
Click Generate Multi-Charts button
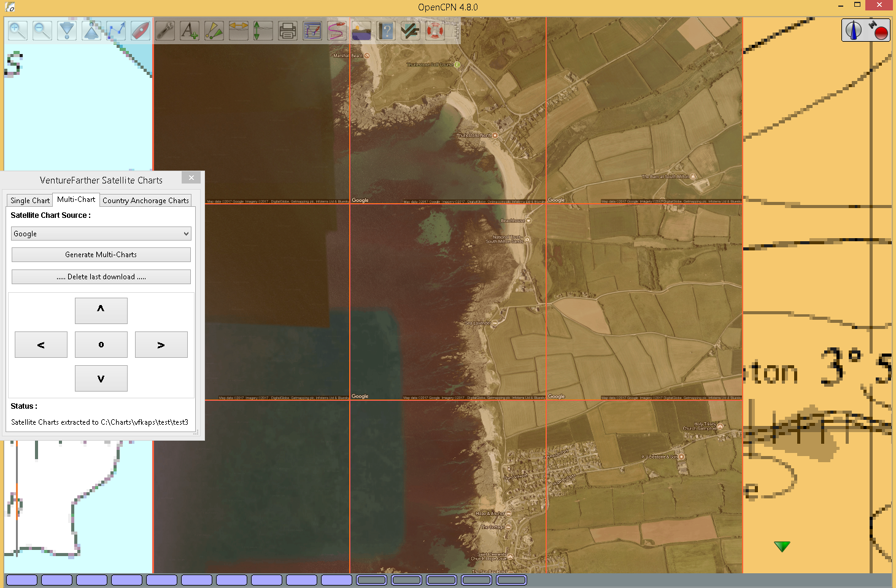pos(101,255)
